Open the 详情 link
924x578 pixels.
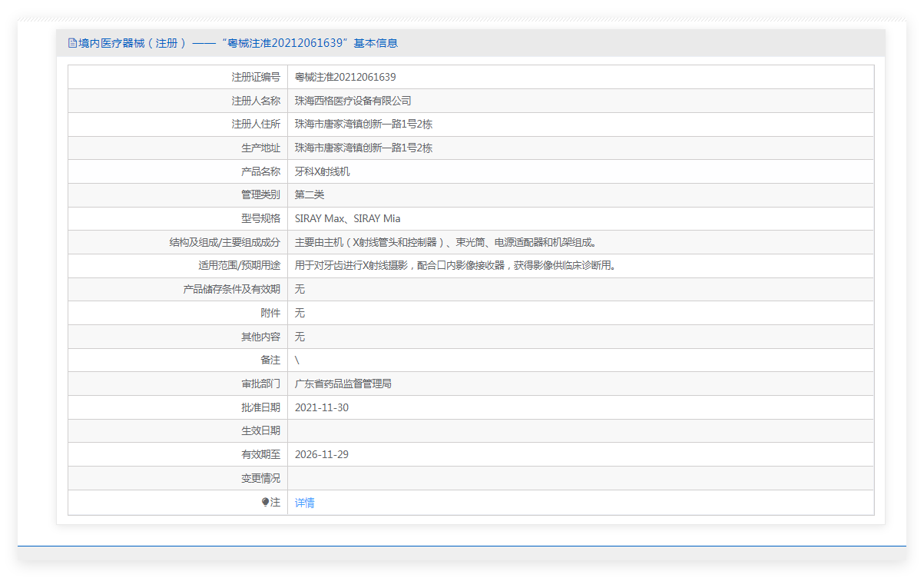pyautogui.click(x=305, y=503)
